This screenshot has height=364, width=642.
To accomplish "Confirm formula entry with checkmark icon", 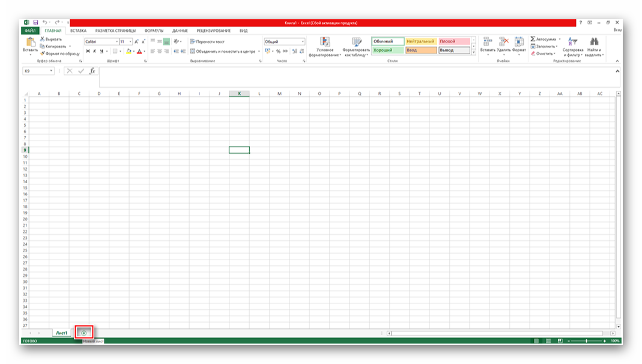I will click(81, 71).
